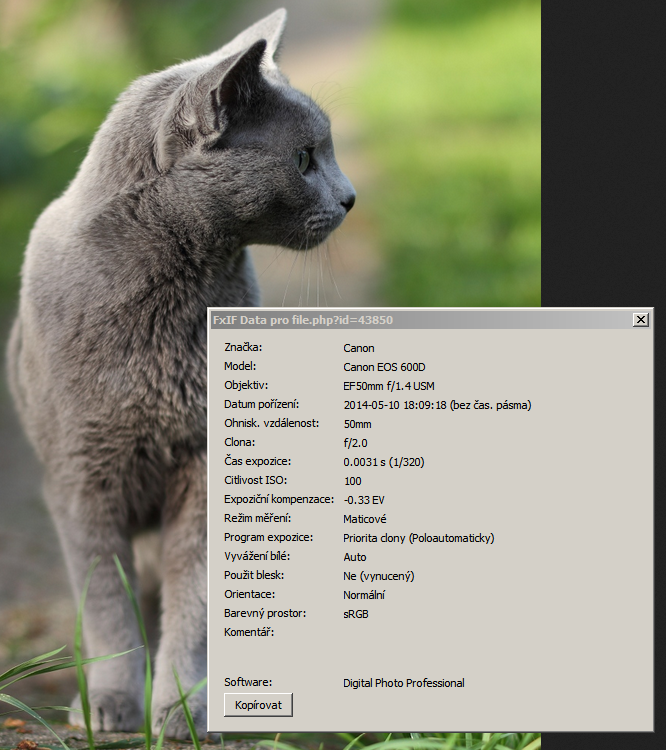Click the -0.33 EV compensation value

tap(364, 500)
